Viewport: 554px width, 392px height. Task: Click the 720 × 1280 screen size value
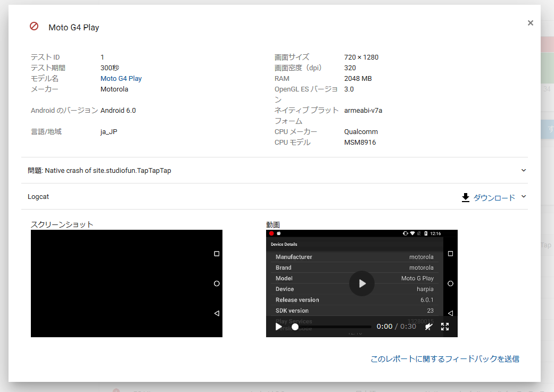(361, 57)
